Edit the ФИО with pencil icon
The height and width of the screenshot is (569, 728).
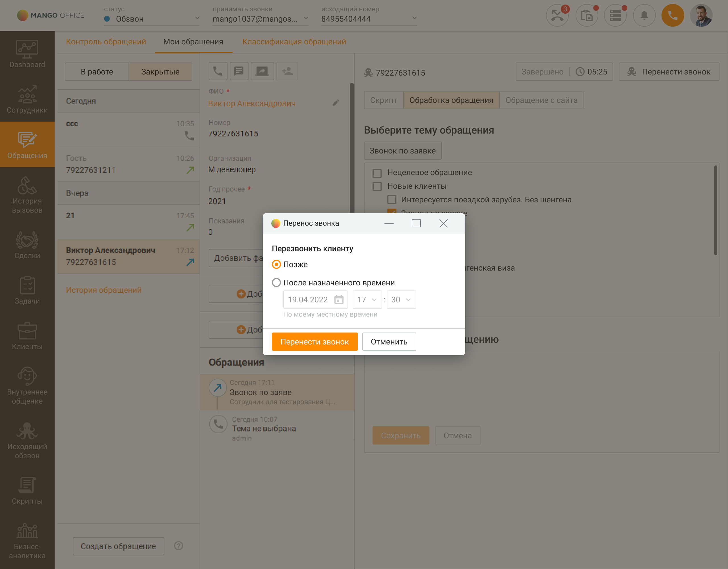pyautogui.click(x=336, y=103)
